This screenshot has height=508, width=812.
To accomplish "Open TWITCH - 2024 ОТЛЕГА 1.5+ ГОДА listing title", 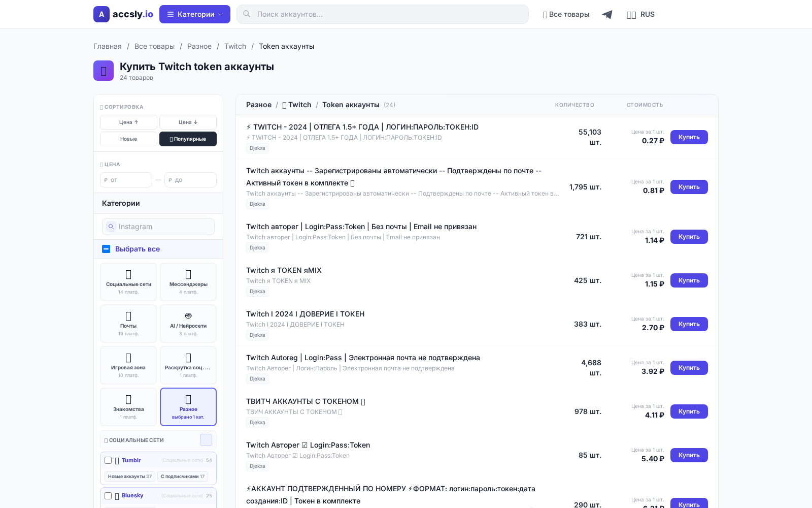I will coord(362,127).
